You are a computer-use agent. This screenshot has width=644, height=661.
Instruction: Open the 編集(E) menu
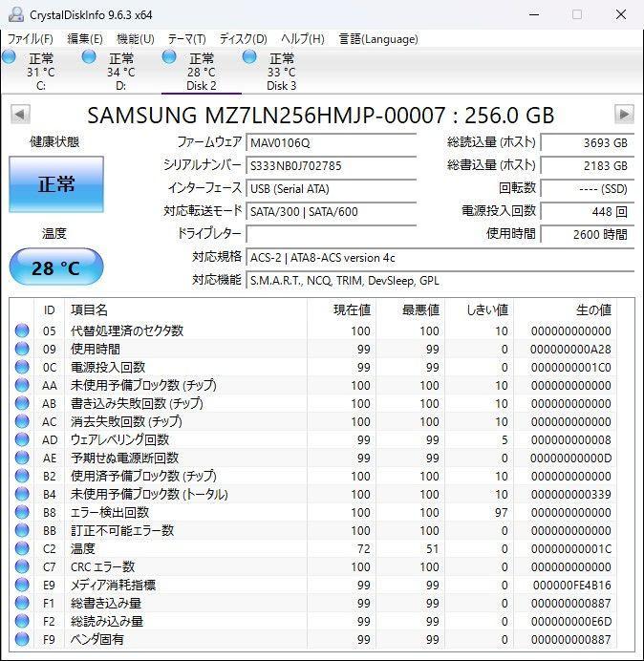85,39
